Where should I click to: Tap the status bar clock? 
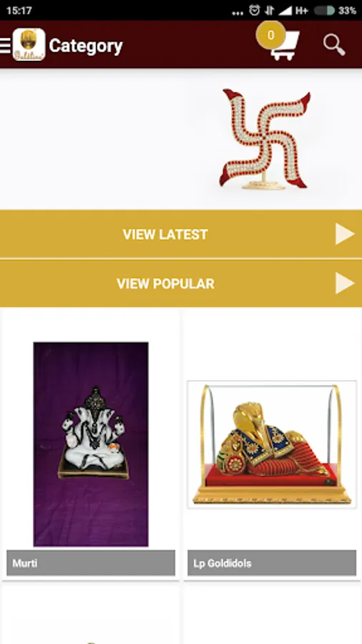[x=19, y=11]
